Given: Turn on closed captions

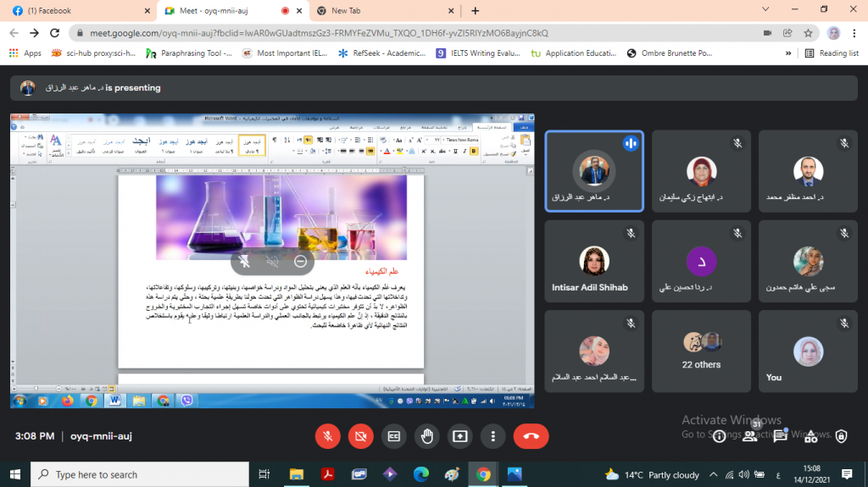Looking at the screenshot, I should point(393,436).
